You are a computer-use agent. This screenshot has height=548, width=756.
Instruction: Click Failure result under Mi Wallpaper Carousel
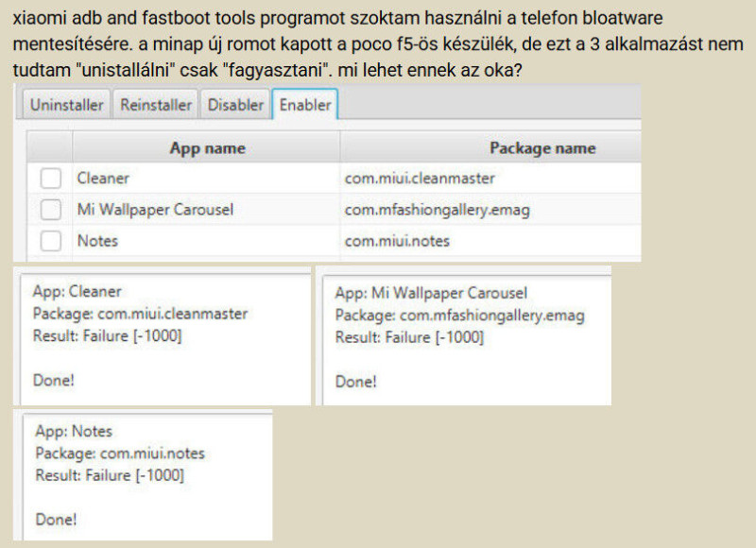pyautogui.click(x=409, y=337)
